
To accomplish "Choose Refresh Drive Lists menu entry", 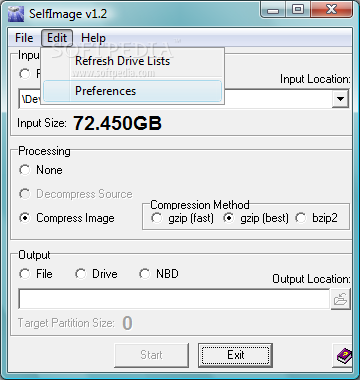I will 133,61.
